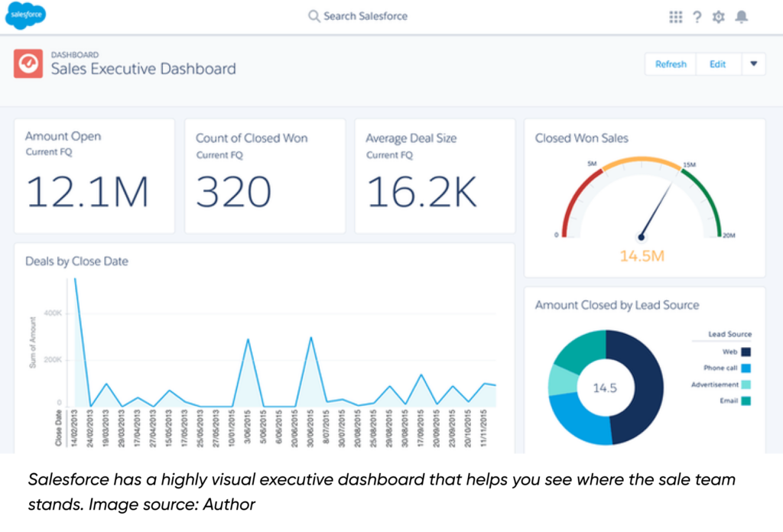The image size is (783, 532).
Task: Click the 200K axis label
Action: tap(53, 359)
